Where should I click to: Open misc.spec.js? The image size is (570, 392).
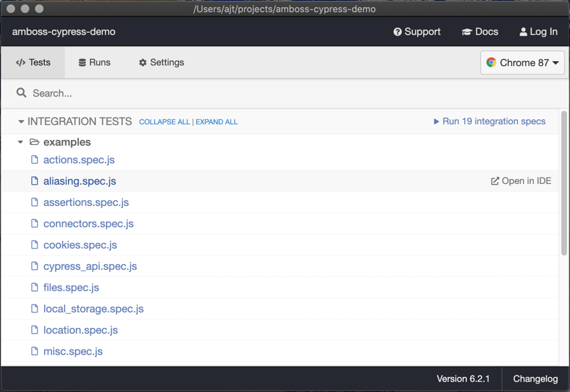(x=73, y=352)
